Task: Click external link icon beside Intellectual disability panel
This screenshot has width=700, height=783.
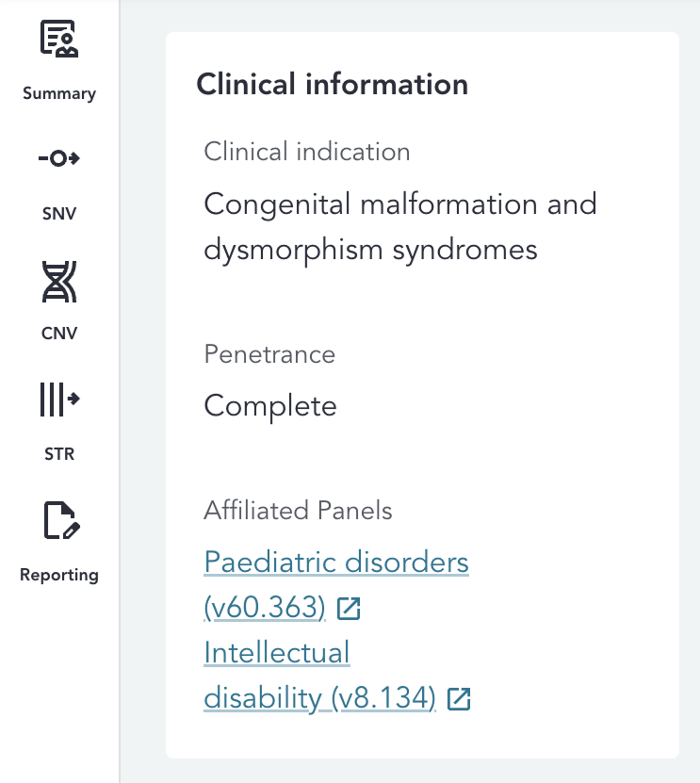Action: (459, 699)
